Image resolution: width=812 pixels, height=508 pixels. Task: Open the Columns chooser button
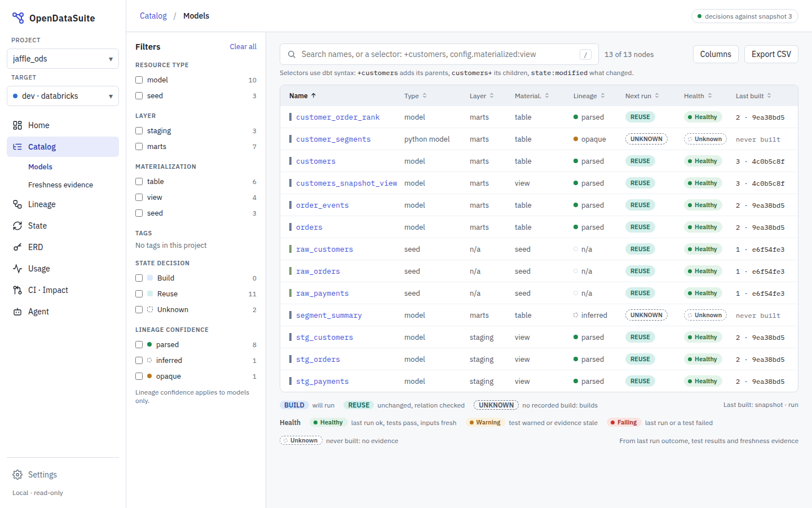click(x=716, y=54)
